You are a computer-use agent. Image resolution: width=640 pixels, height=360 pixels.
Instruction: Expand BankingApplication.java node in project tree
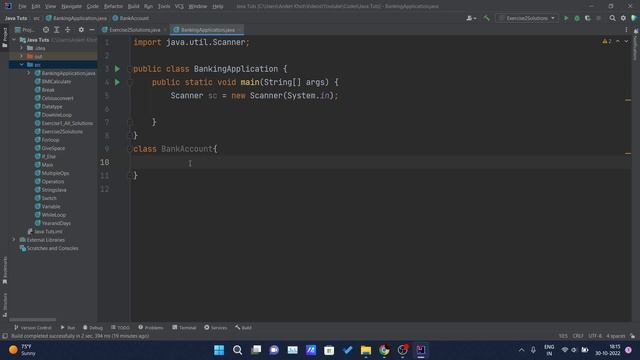tap(29, 73)
